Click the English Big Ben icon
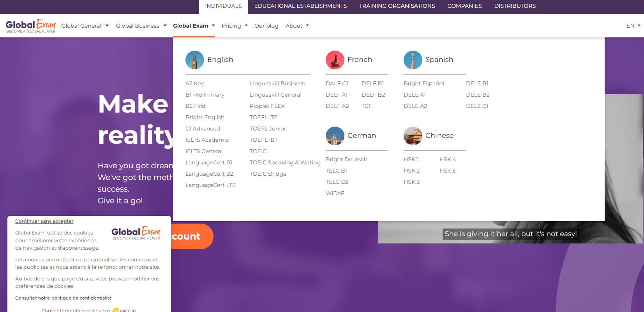Screen dimensions: 644x312 [x=194, y=60]
